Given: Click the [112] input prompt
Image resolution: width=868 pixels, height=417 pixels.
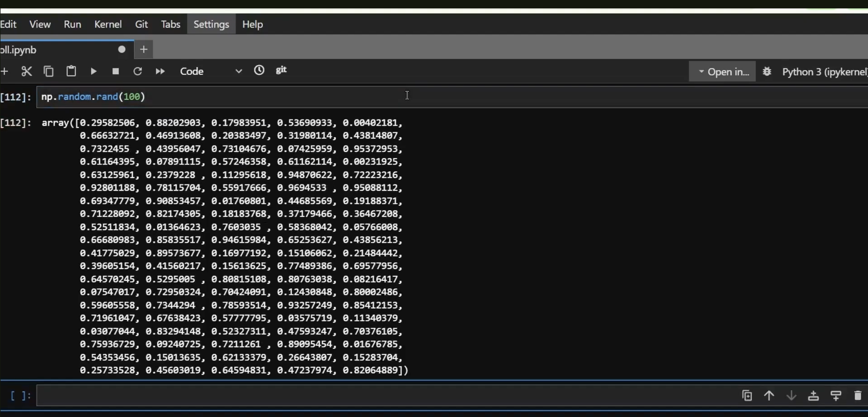Looking at the screenshot, I should click(16, 97).
